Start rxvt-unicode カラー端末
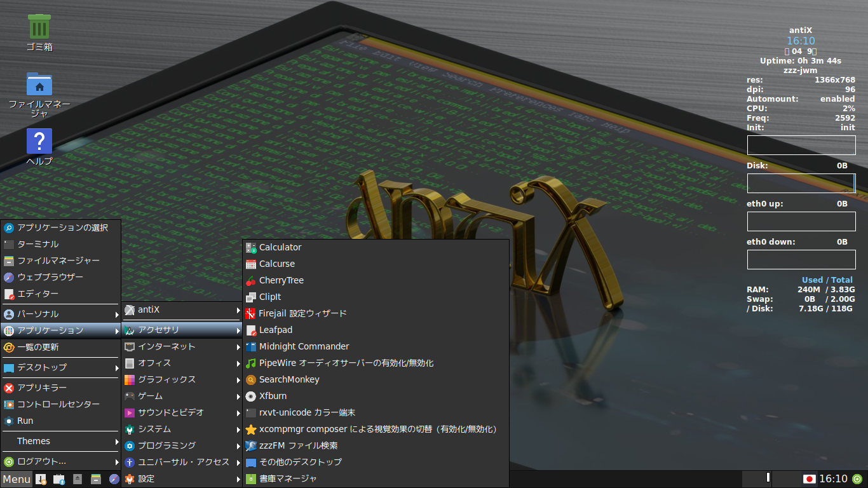This screenshot has width=868, height=488. tap(376, 412)
